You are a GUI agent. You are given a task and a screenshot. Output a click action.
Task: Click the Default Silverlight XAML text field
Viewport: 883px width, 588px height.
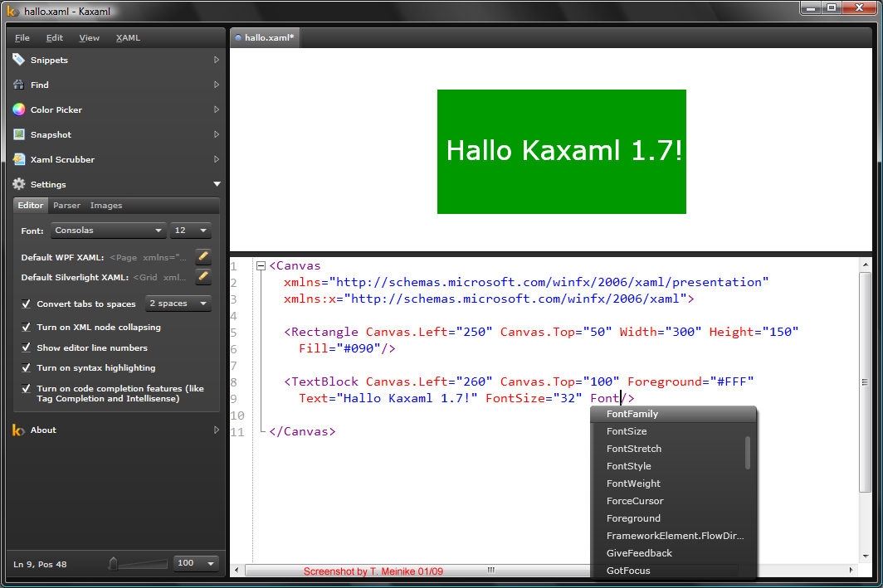click(x=160, y=277)
